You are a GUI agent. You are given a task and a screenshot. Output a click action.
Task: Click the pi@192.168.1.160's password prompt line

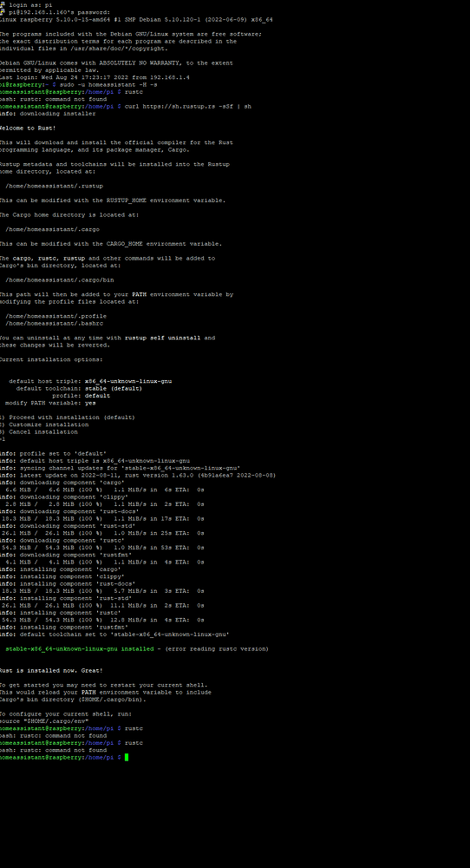coord(59,12)
